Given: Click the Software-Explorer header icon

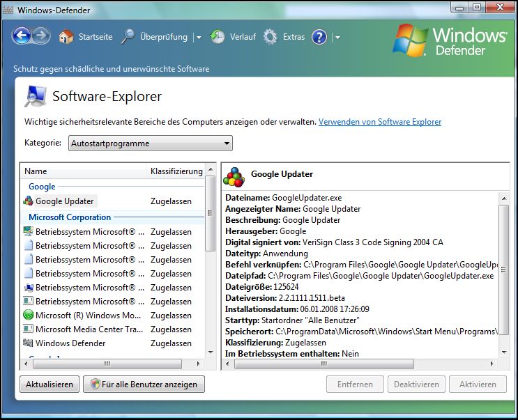Looking at the screenshot, I should [36, 96].
